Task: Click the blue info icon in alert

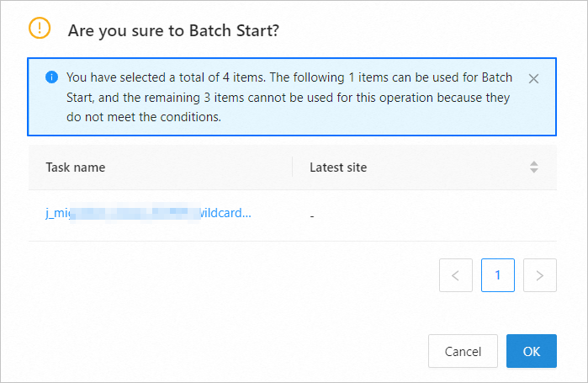Action: point(52,77)
